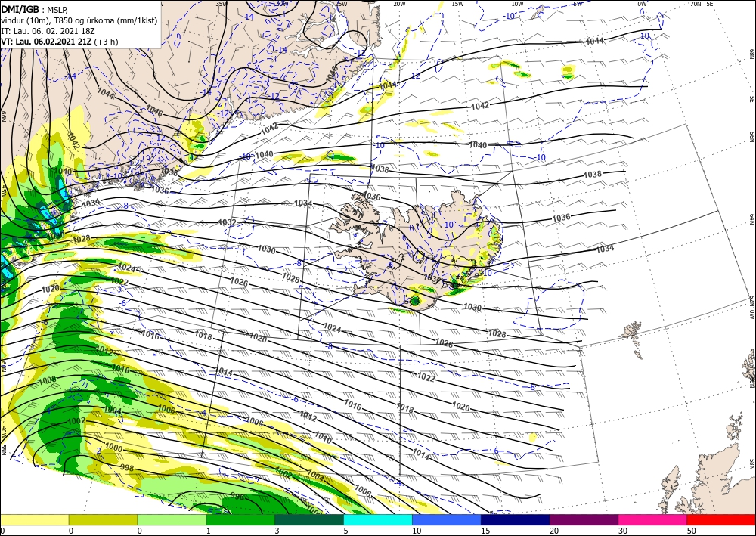Click the legend scale value '3'
This screenshot has height=536, width=756.
pos(277,531)
